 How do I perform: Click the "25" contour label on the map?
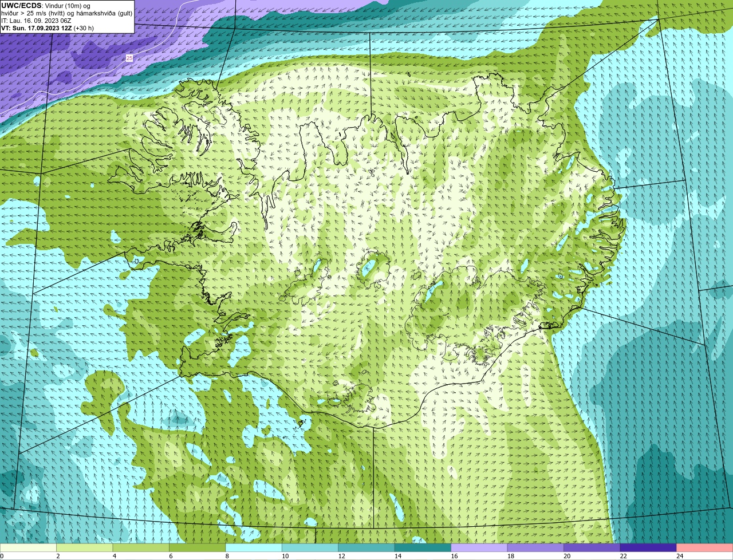coord(129,58)
